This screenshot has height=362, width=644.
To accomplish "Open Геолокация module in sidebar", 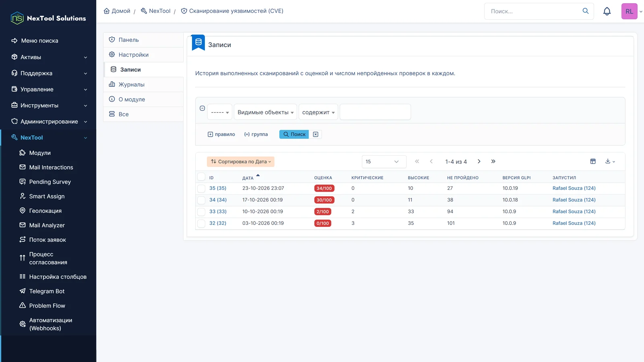I will (45, 211).
